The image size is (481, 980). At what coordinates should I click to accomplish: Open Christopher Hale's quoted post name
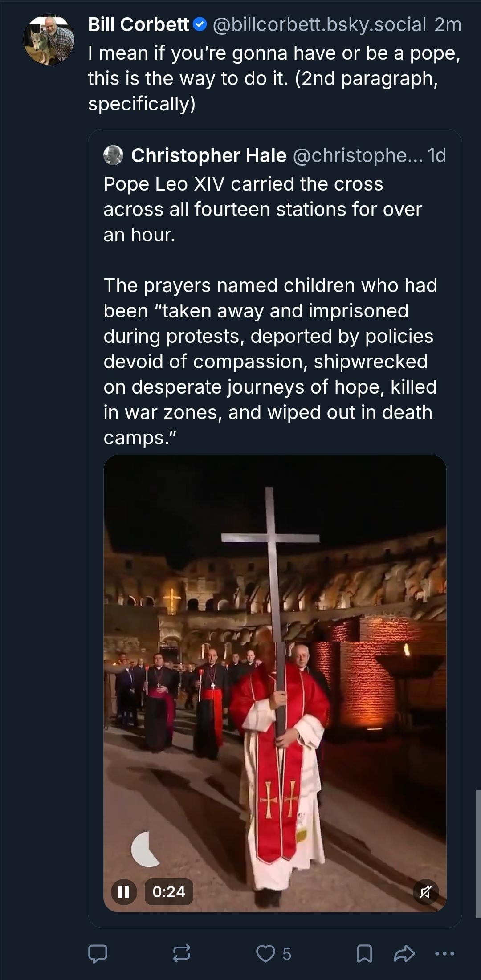(x=209, y=155)
